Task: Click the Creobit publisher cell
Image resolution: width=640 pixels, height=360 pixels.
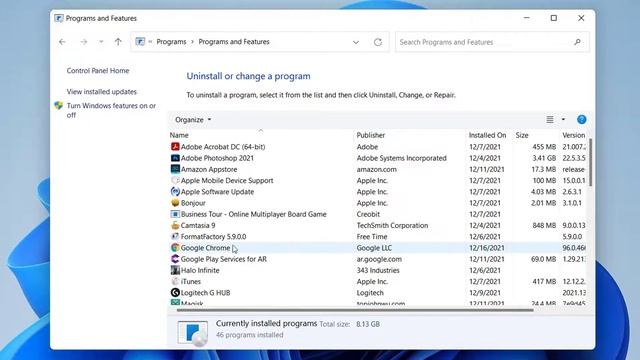Action: point(368,214)
